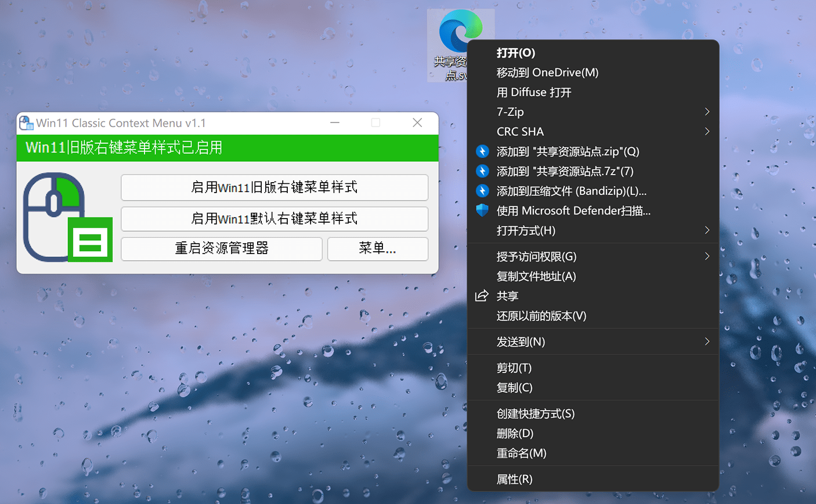Click the Microsoft Defender shield icon
The width and height of the screenshot is (816, 504).
482,211
